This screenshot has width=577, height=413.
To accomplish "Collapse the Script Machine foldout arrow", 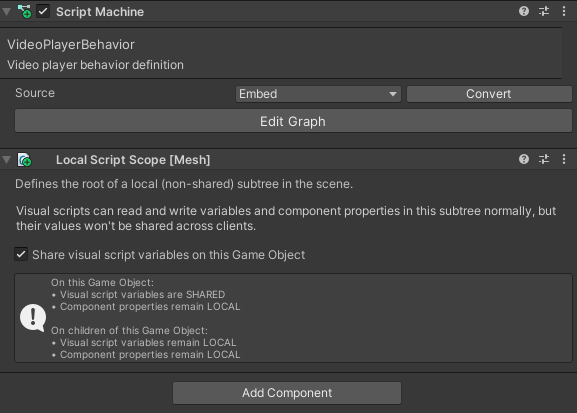I will (x=6, y=12).
